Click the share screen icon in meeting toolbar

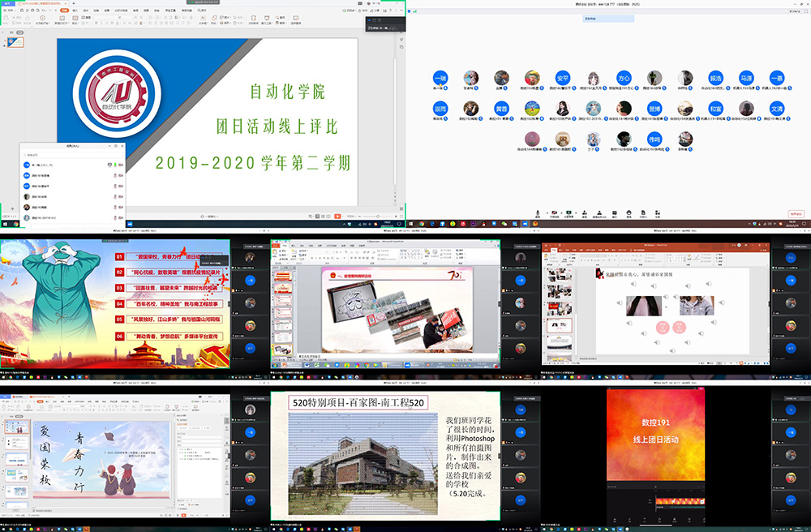pos(569,212)
